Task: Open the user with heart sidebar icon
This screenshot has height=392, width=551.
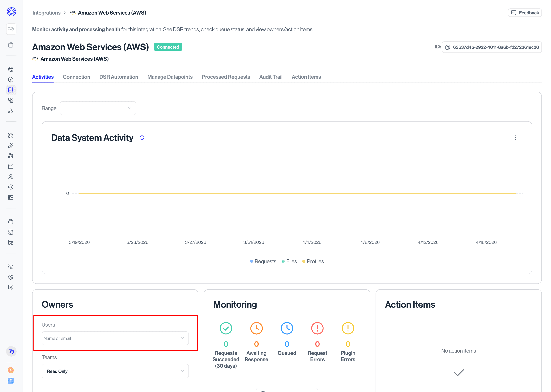Action: click(x=11, y=177)
